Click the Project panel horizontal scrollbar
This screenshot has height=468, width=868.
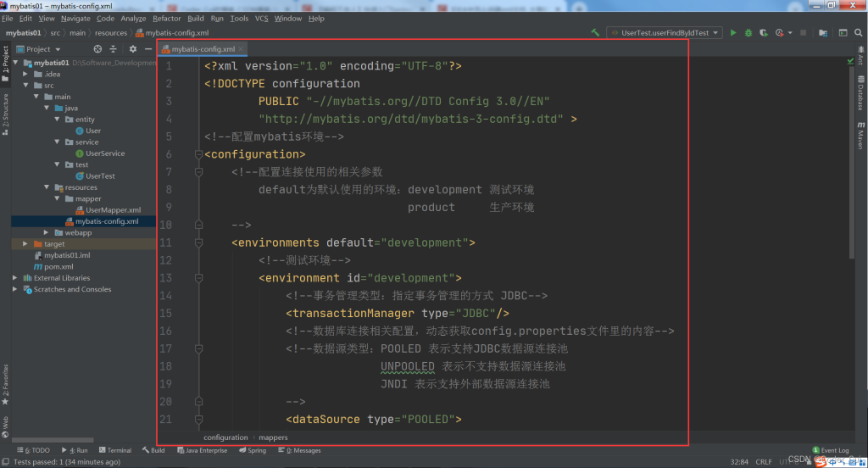53,440
